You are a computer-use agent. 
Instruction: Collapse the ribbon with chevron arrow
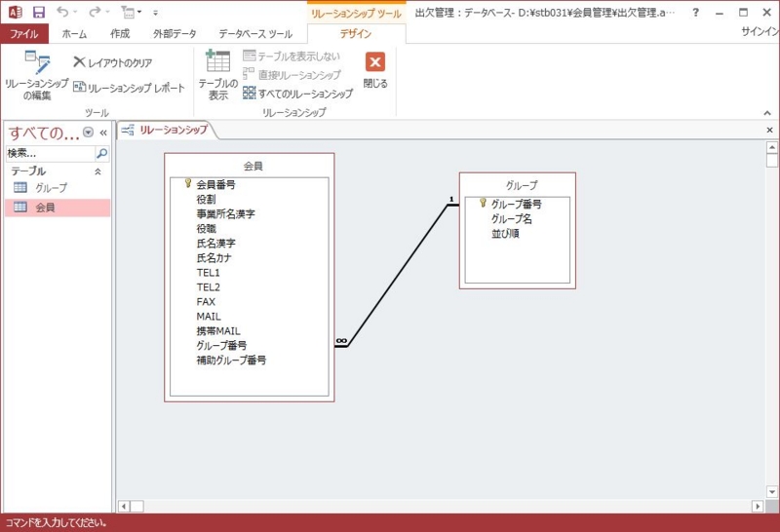[767, 113]
